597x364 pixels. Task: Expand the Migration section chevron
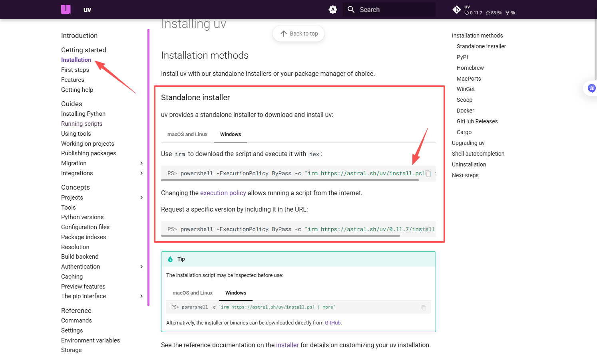point(141,163)
